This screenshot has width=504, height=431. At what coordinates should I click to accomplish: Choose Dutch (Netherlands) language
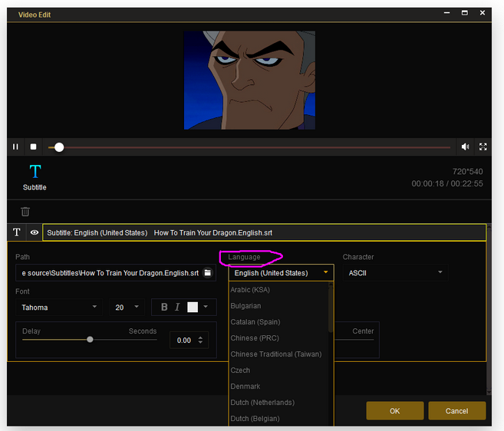(262, 403)
